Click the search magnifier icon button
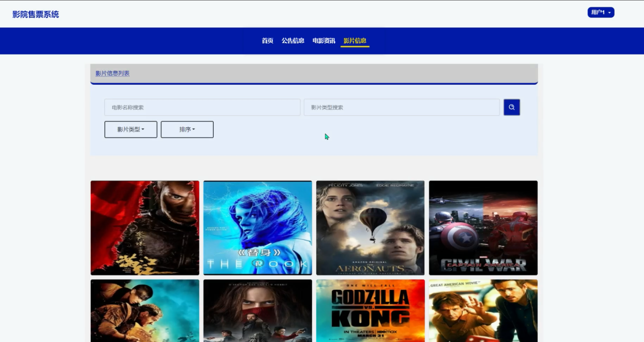The height and width of the screenshot is (342, 644). [x=512, y=107]
